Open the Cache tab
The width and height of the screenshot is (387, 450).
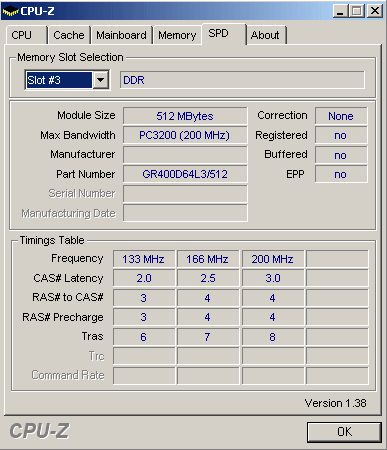tap(69, 35)
